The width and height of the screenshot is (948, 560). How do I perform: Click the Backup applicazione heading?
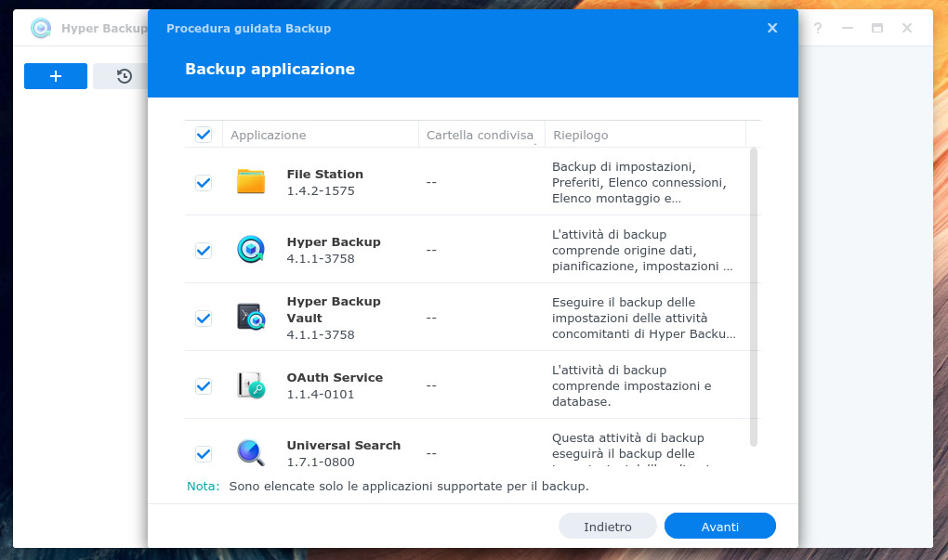pos(270,69)
